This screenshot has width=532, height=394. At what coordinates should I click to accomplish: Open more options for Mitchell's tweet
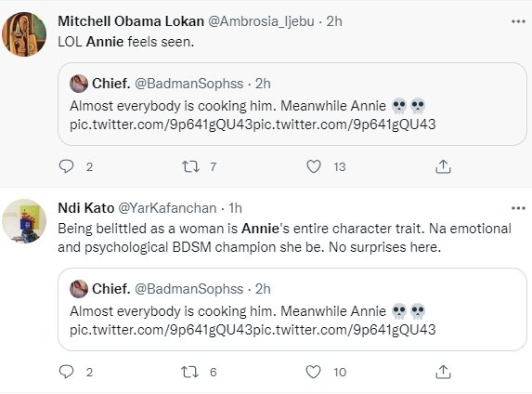pos(518,21)
